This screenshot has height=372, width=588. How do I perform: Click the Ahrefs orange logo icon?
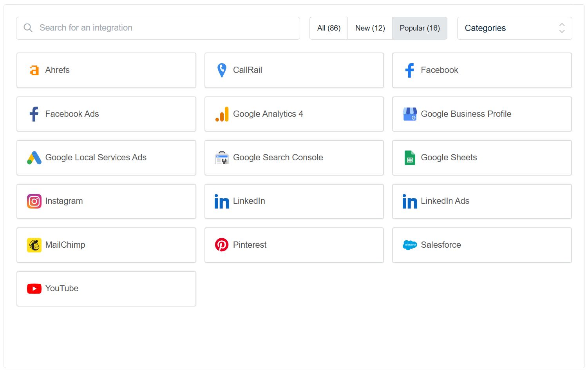tap(34, 71)
